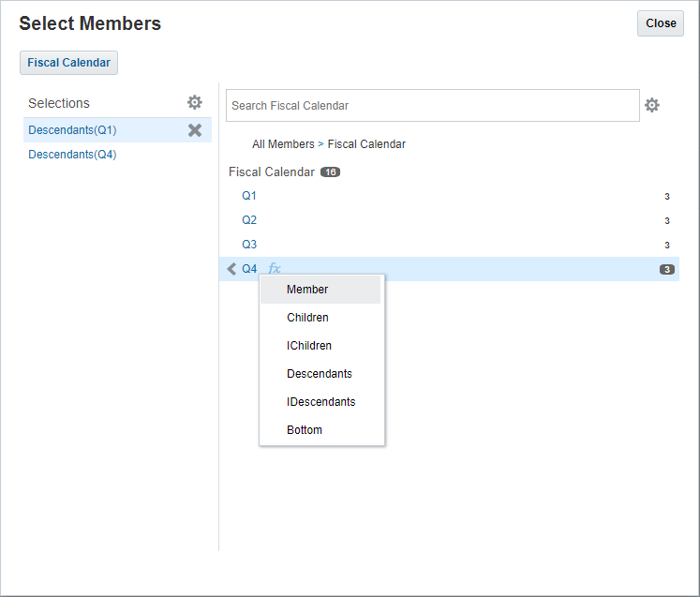Viewport: 700px width, 597px height.
Task: Remove Descendants(Q1) with the X icon
Action: click(x=195, y=130)
